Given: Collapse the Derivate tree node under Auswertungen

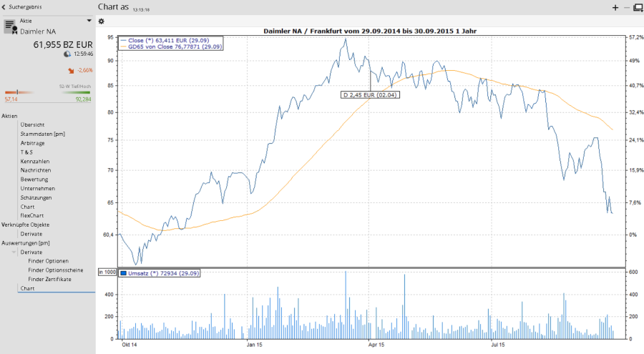Looking at the screenshot, I should coord(14,252).
